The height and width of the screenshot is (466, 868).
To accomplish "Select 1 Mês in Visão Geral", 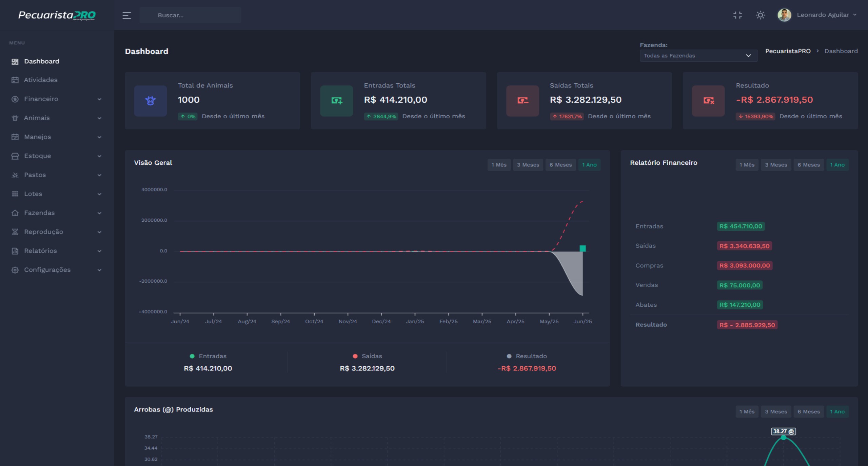I will click(x=499, y=165).
